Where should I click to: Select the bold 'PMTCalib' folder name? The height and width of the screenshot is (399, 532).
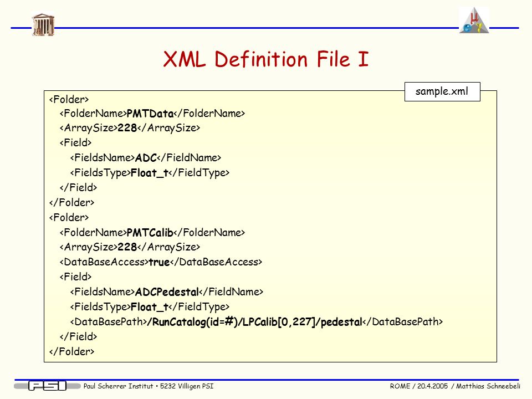click(x=150, y=233)
